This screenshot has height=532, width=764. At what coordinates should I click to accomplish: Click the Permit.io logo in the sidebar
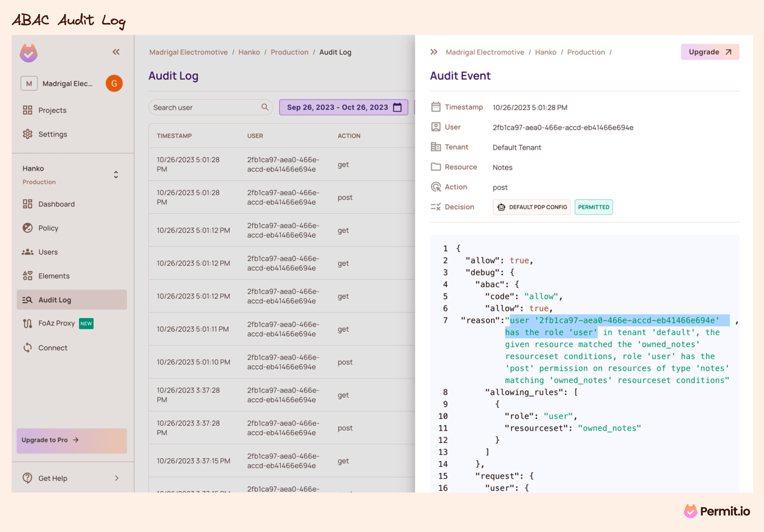click(29, 53)
